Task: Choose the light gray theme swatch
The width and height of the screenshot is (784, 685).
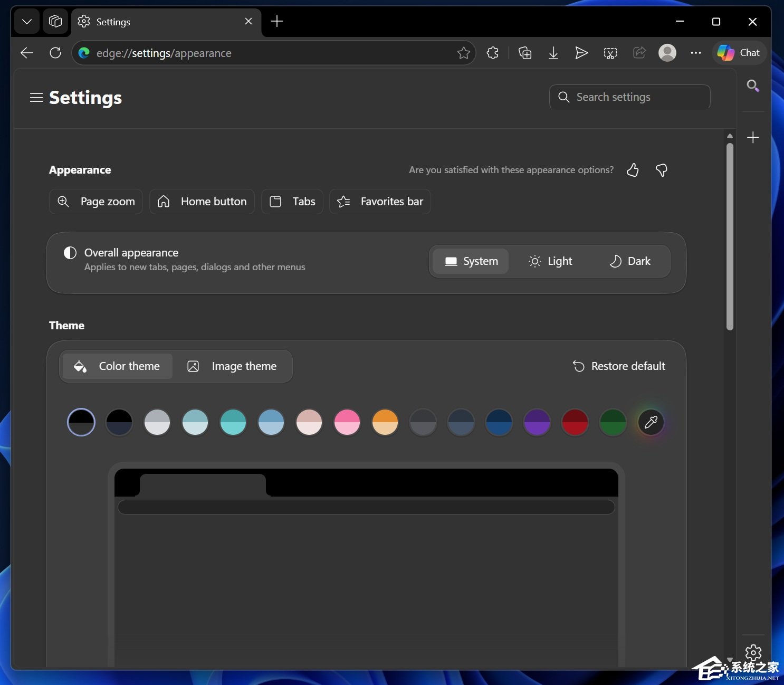Action: coord(157,422)
